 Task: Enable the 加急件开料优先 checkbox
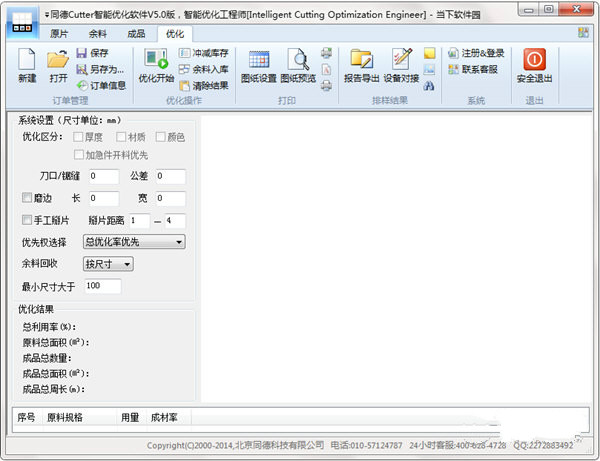click(78, 155)
